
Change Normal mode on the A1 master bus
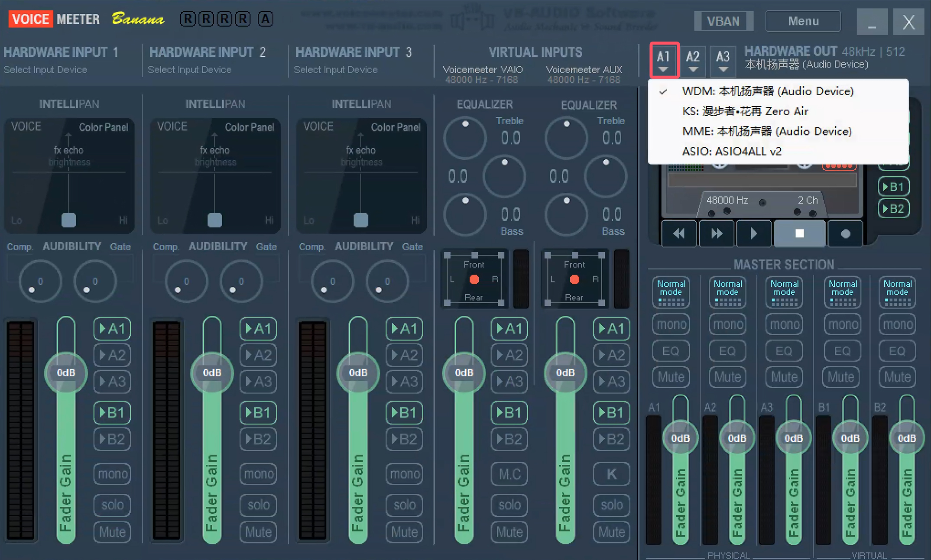(671, 292)
